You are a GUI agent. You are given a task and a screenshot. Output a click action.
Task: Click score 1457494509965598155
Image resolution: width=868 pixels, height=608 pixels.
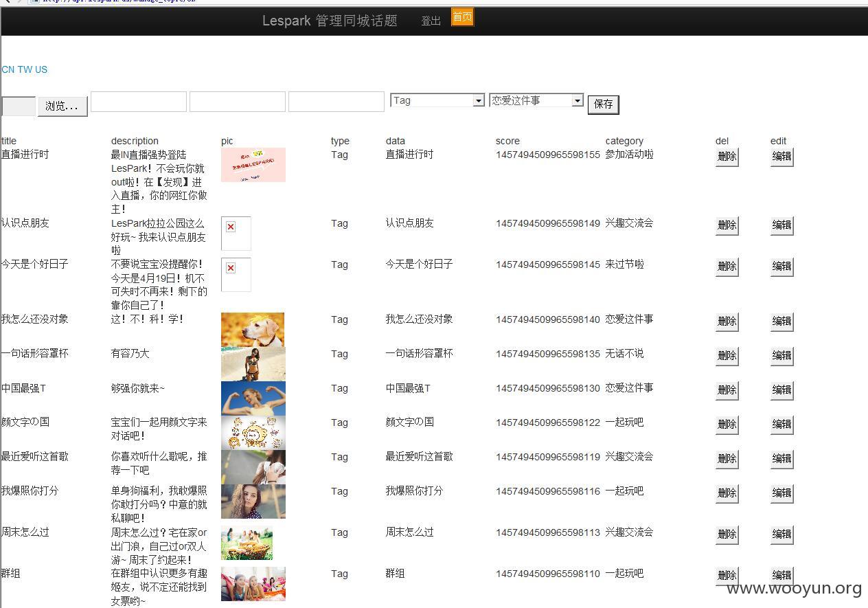coord(548,155)
